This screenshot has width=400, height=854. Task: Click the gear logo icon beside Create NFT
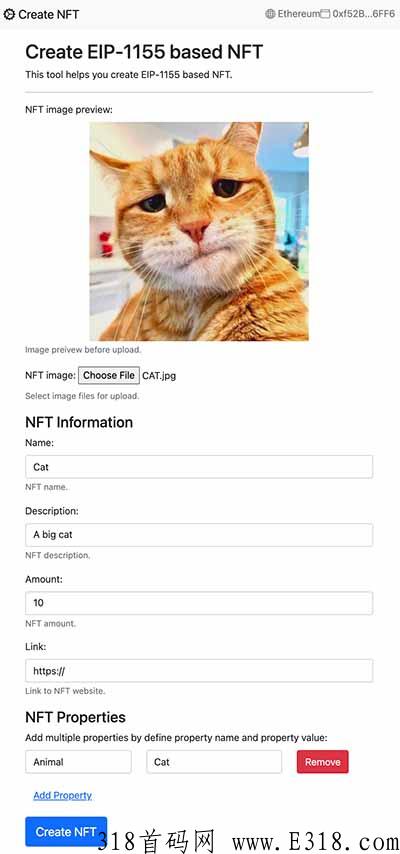[x=9, y=14]
